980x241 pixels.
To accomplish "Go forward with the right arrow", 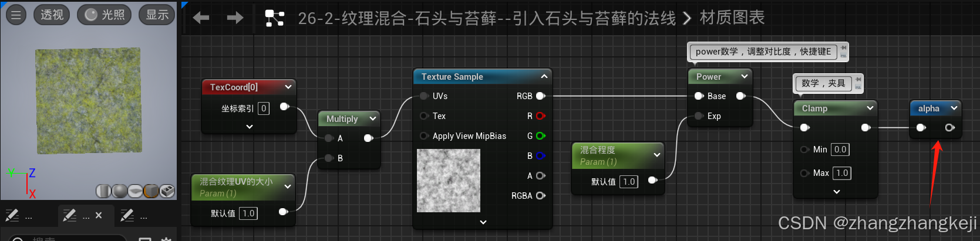I will coord(235,18).
